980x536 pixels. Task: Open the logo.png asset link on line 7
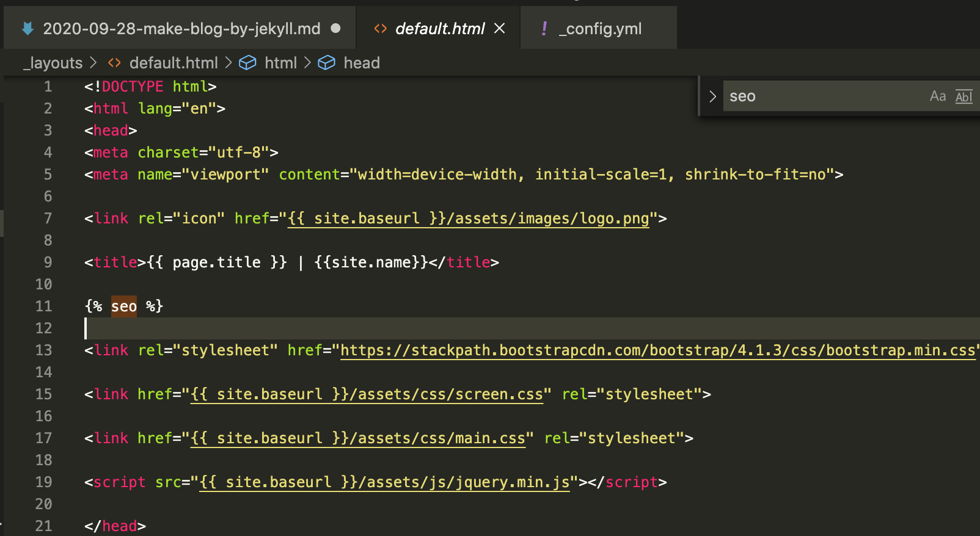(468, 219)
